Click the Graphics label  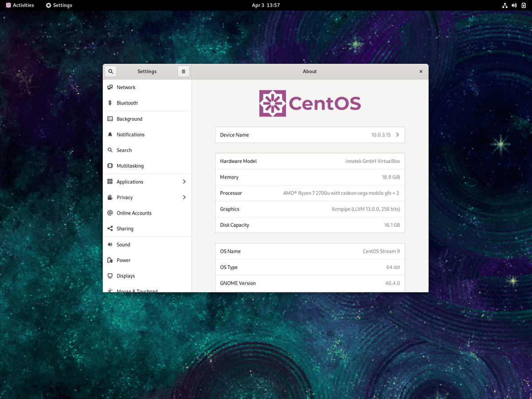230,209
